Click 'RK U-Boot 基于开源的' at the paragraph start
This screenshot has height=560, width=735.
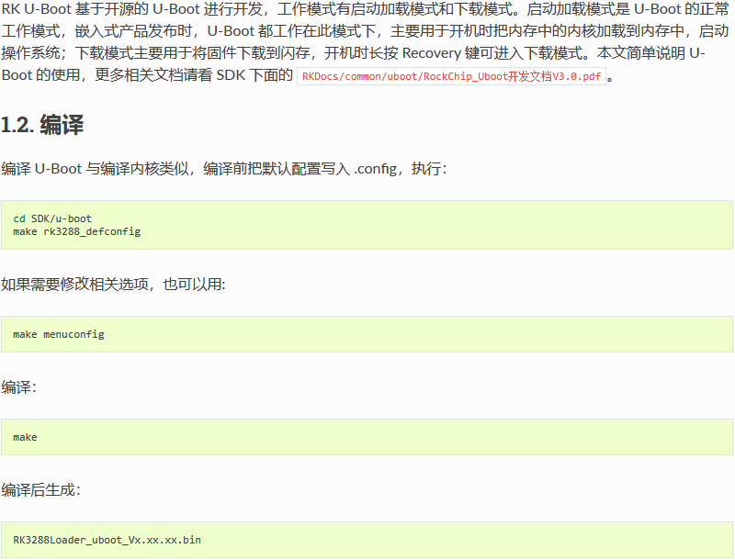(77, 9)
